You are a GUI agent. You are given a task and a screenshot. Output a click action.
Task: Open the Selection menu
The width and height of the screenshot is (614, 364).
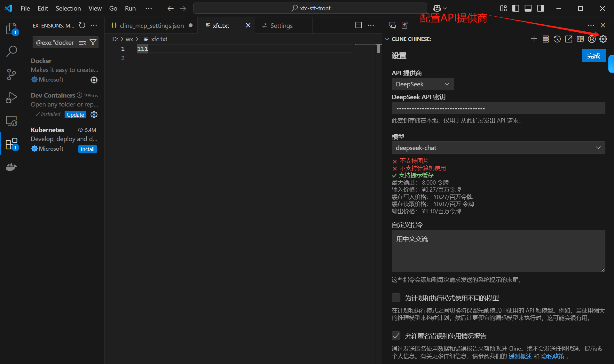point(68,8)
